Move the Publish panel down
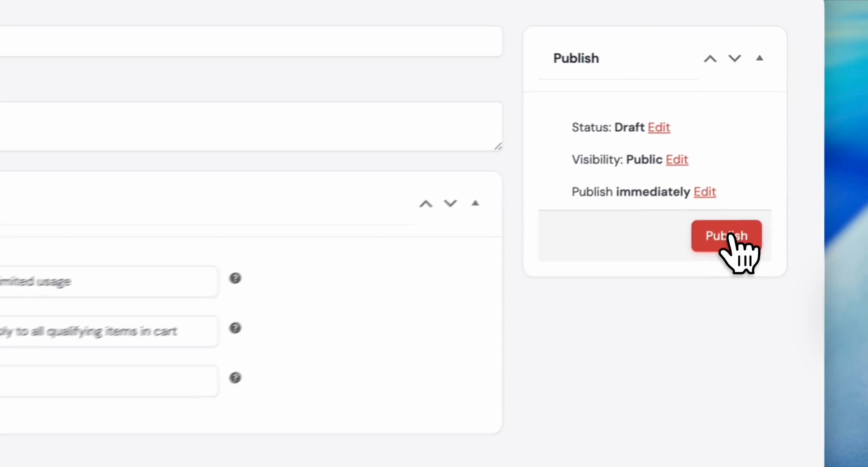Image resolution: width=868 pixels, height=467 pixels. point(735,58)
